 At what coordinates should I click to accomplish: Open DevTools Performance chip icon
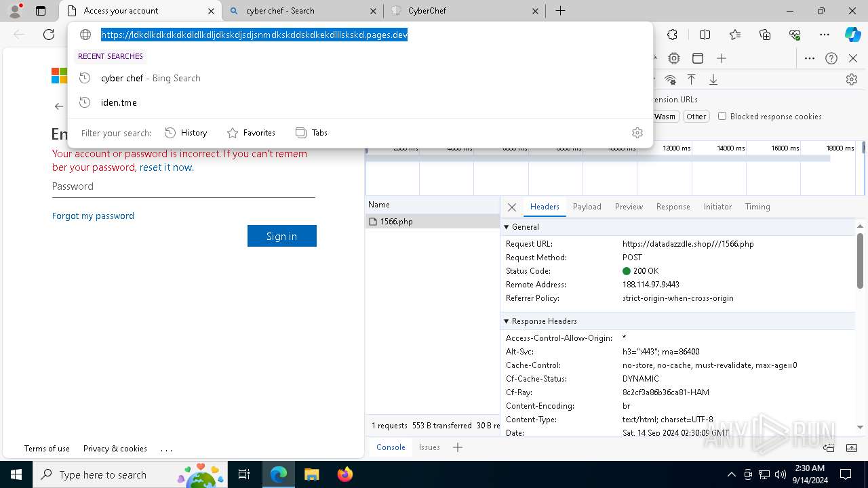674,58
